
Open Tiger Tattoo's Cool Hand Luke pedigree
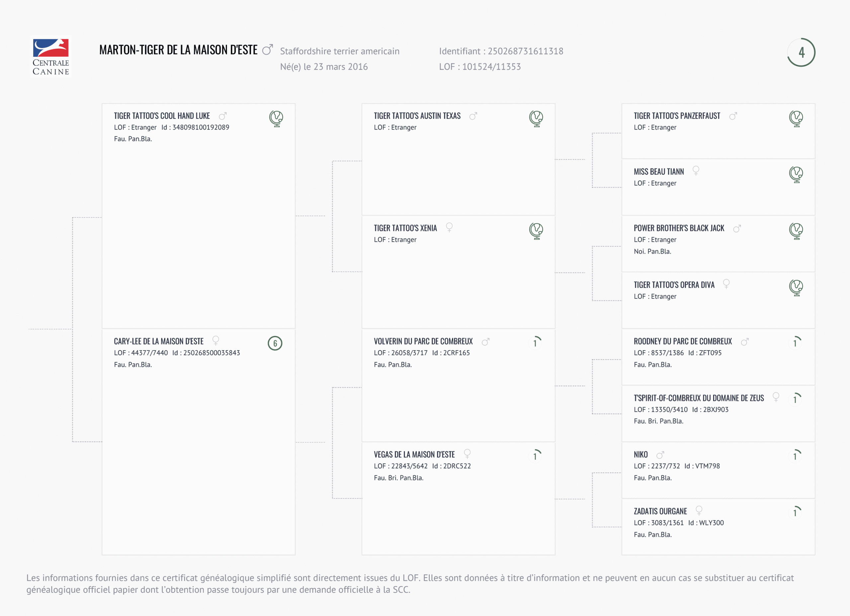tap(162, 116)
